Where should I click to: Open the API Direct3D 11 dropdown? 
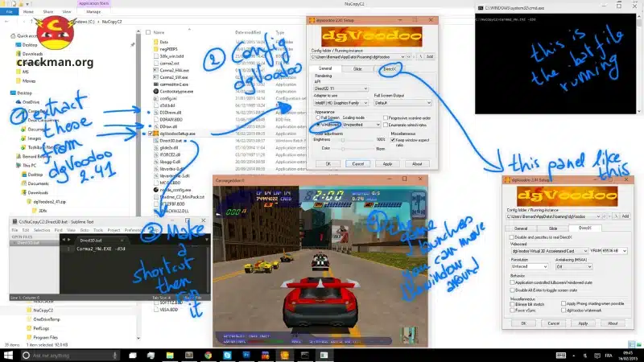click(341, 88)
